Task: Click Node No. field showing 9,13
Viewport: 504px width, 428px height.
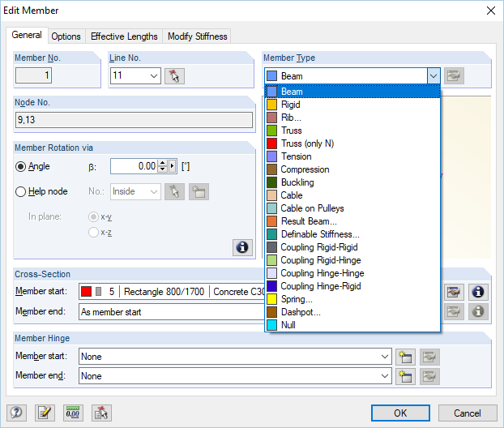Action: coord(134,120)
